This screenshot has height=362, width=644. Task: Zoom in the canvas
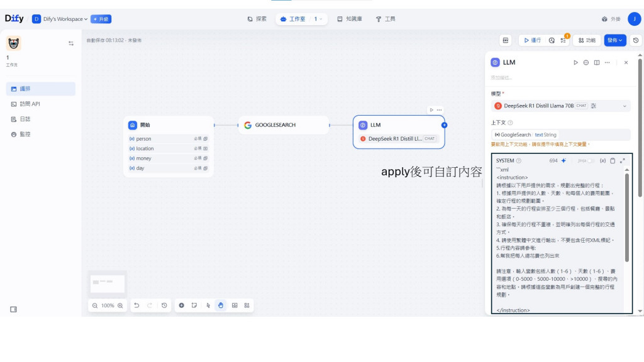pyautogui.click(x=120, y=306)
